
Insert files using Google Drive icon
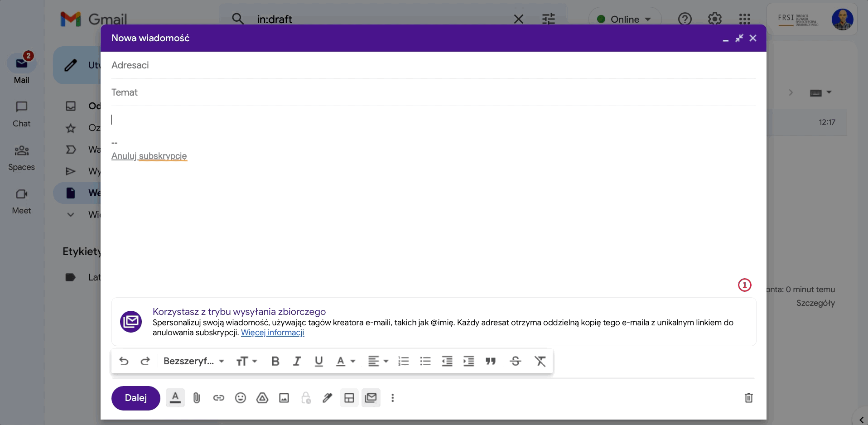262,398
